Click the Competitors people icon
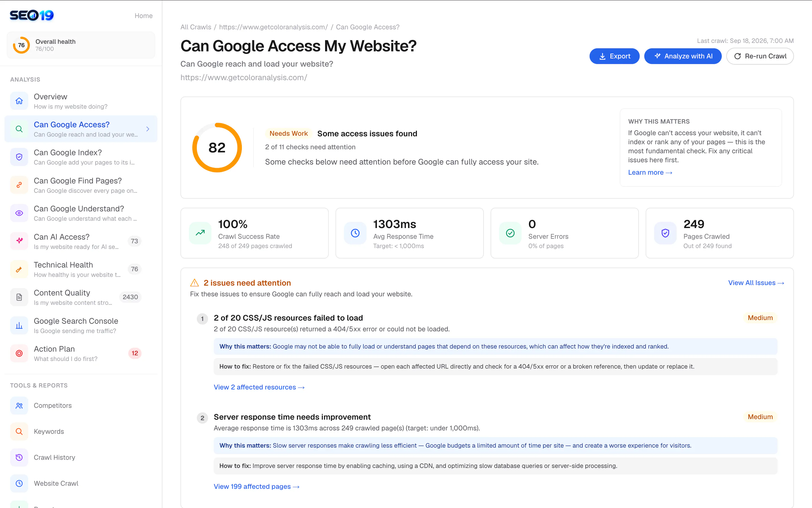Screen dimensions: 812x508 pyautogui.click(x=19, y=406)
